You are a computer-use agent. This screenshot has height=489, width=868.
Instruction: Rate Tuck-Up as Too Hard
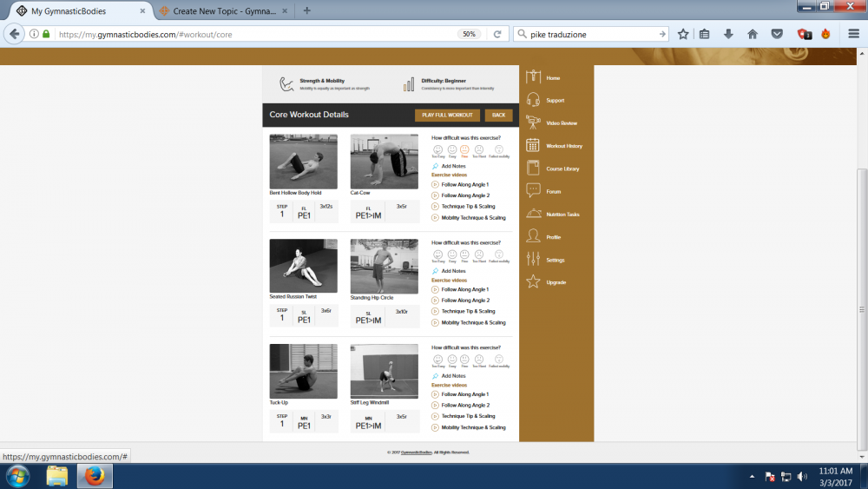(x=479, y=360)
